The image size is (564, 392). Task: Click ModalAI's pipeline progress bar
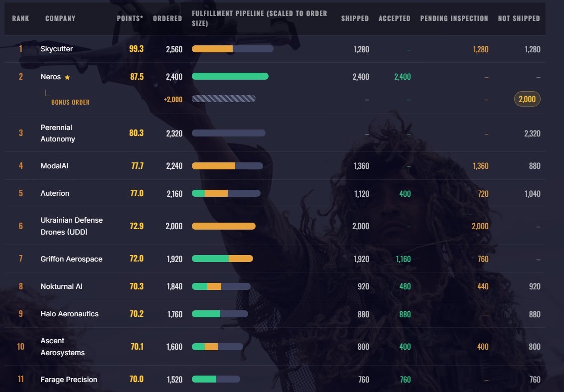coord(227,166)
